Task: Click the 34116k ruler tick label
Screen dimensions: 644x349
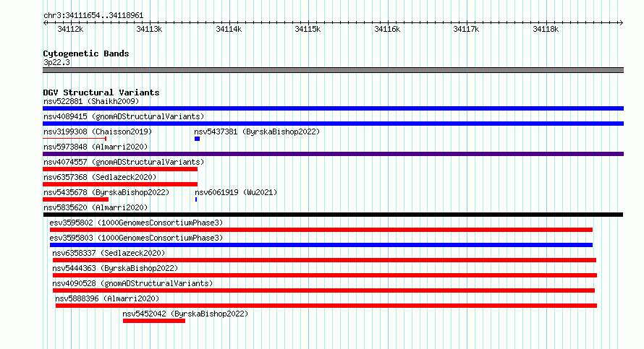Action: [x=387, y=29]
